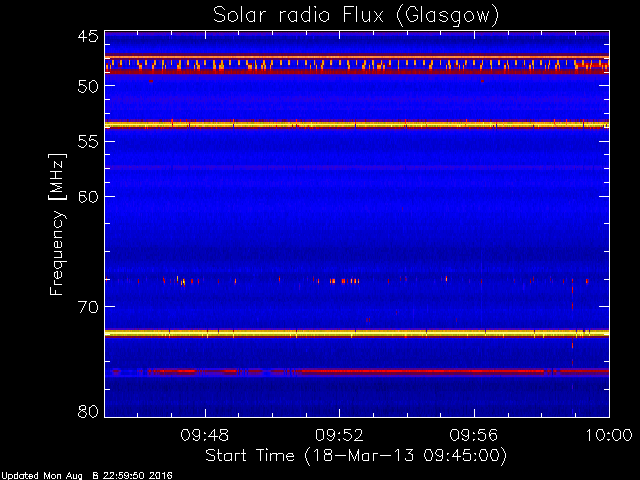Click the bright yellow emission band near 72 MHz

357,333
